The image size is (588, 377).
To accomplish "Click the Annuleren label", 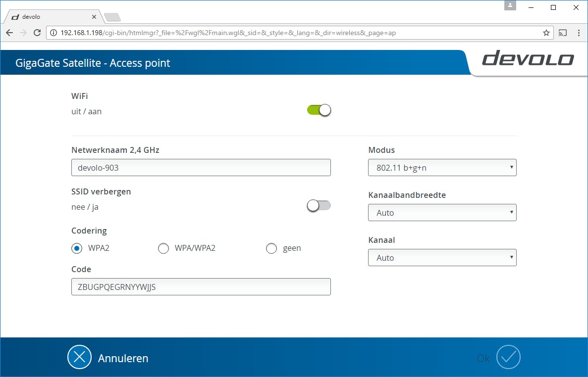I will click(x=123, y=358).
